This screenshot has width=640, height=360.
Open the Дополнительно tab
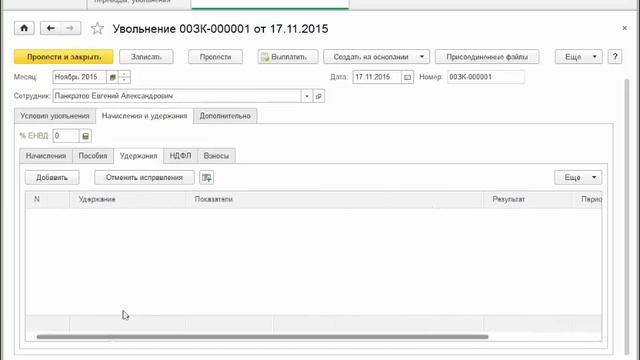pos(225,116)
